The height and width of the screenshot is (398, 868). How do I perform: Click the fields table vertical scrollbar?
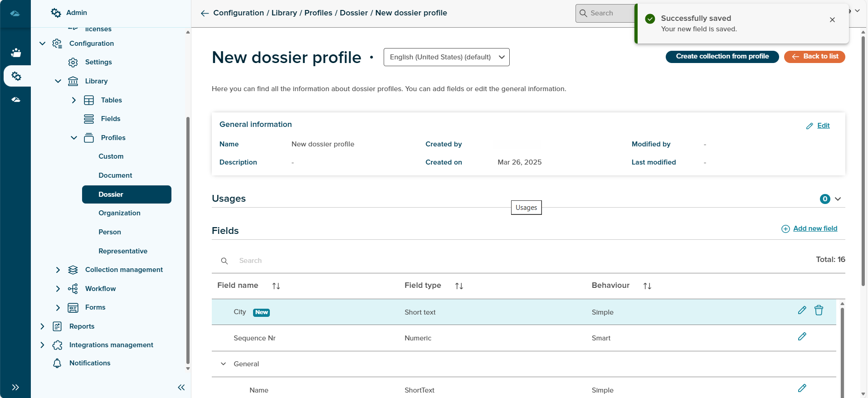842,353
